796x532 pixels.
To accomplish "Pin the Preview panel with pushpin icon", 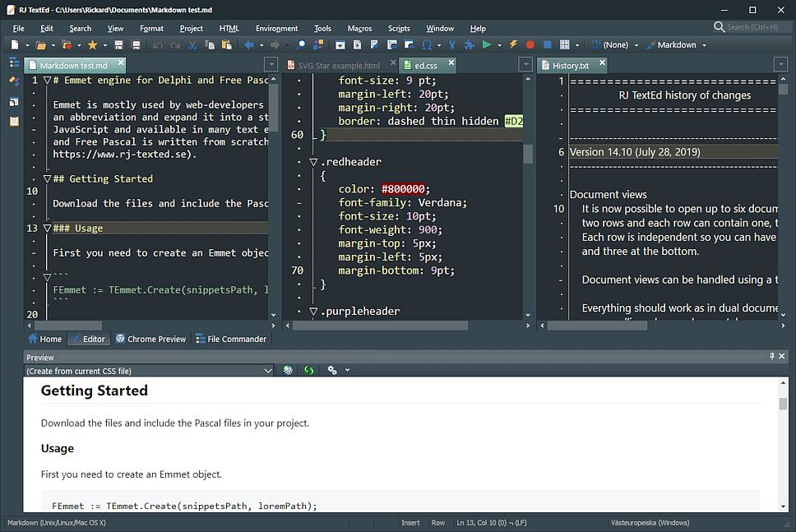I will tap(771, 357).
